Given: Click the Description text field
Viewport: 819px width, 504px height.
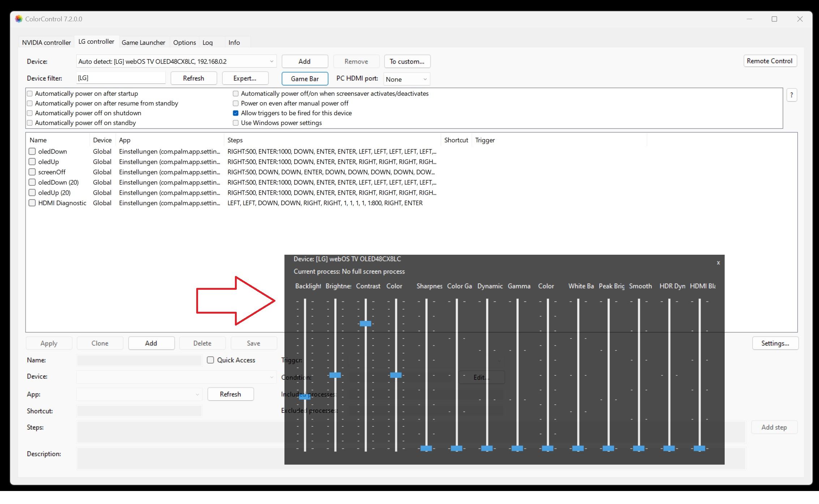Looking at the screenshot, I should 411,458.
